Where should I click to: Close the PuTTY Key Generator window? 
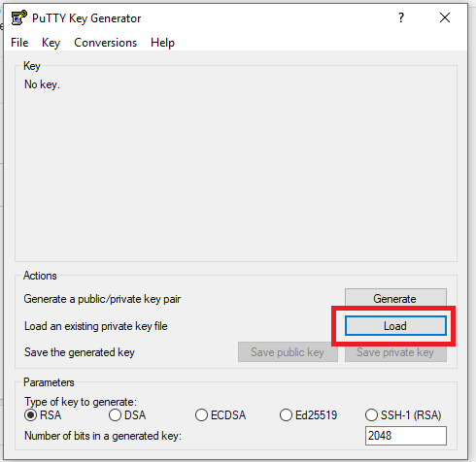click(x=445, y=17)
